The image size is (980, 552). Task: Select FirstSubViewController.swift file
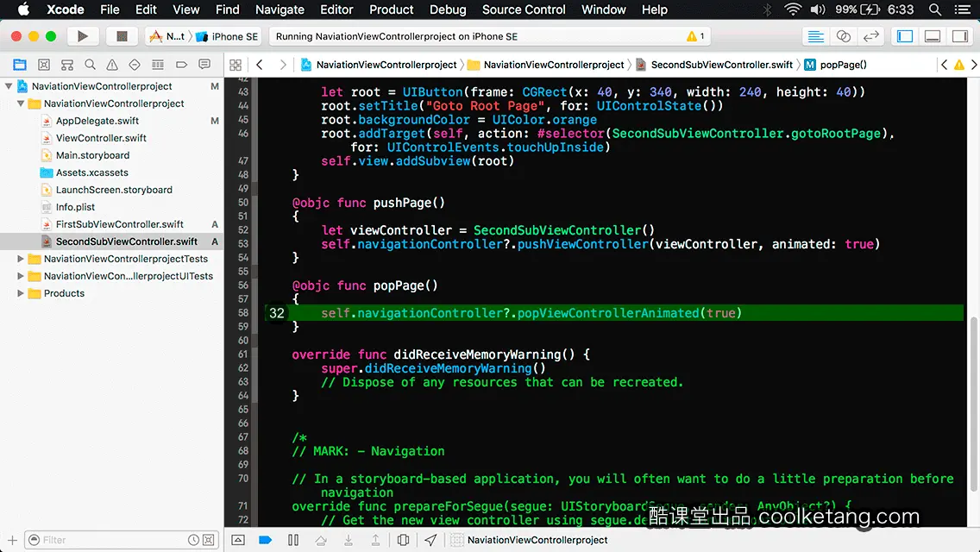119,223
